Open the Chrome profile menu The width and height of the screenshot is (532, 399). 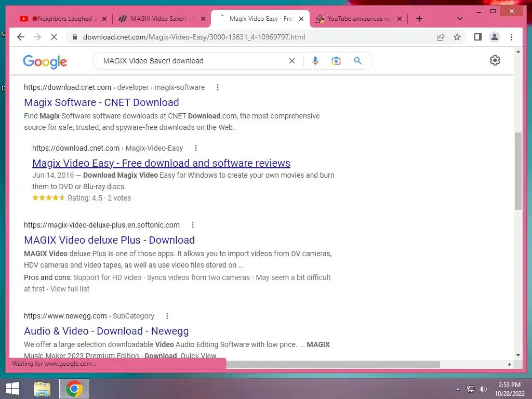click(x=495, y=37)
